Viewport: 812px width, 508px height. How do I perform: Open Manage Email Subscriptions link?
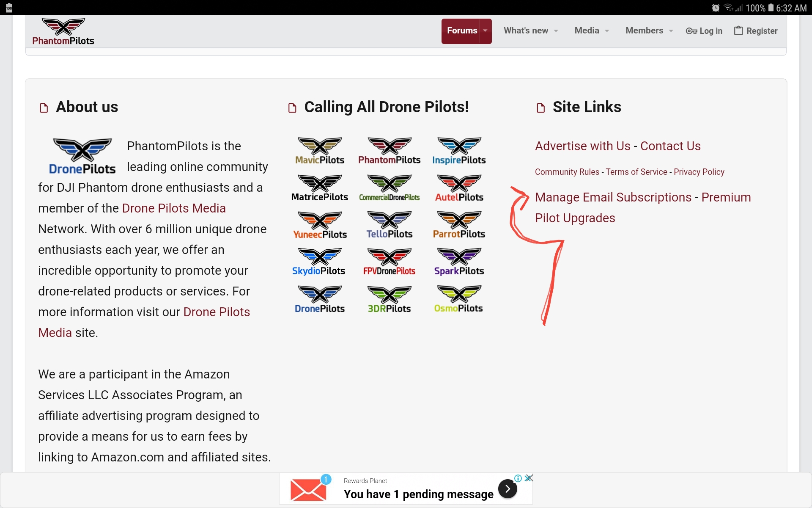pyautogui.click(x=613, y=197)
